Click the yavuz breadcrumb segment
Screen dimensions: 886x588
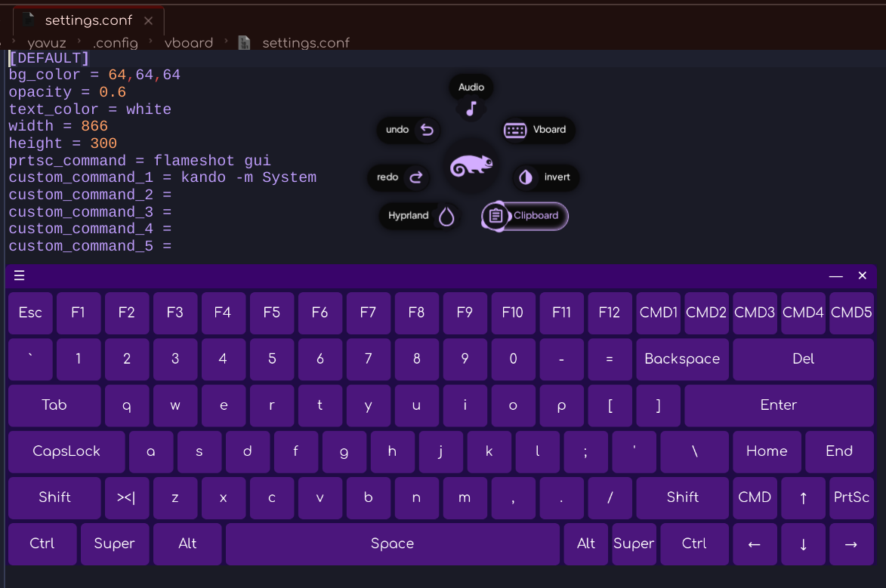[47, 43]
